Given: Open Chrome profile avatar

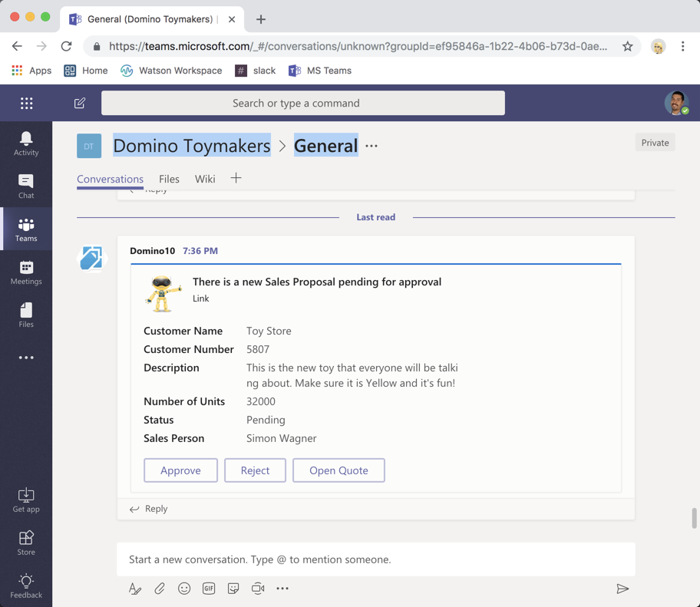Looking at the screenshot, I should pos(658,46).
